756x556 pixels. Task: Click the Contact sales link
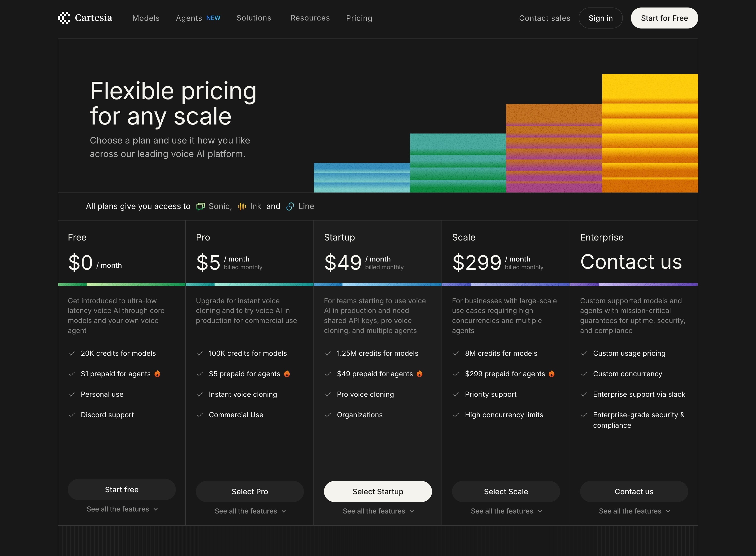click(545, 18)
